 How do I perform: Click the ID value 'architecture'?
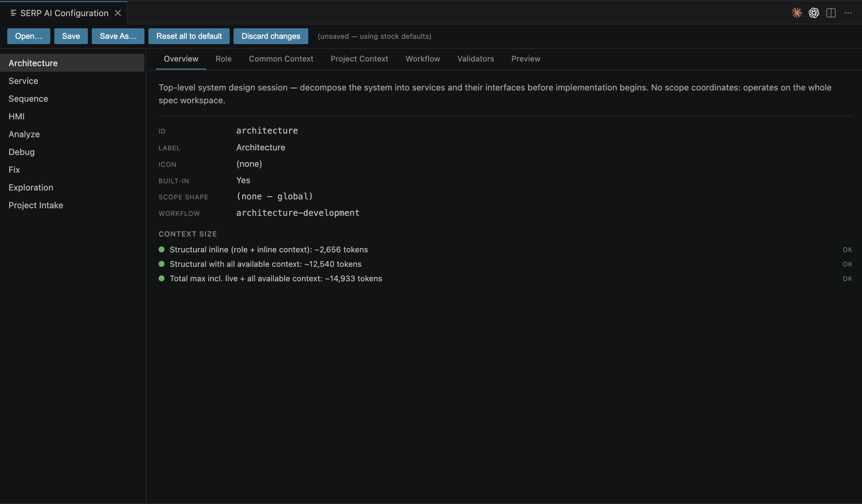click(x=267, y=131)
